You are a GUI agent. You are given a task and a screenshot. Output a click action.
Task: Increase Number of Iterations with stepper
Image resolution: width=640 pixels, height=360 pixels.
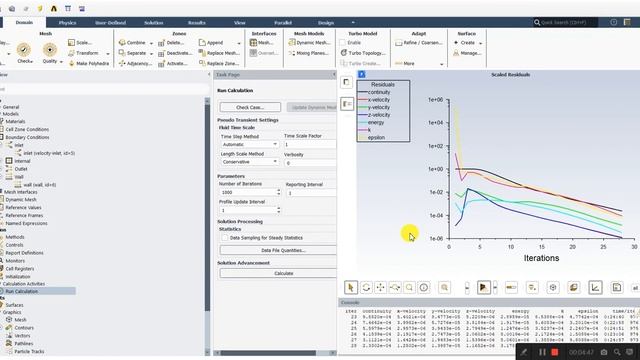click(279, 190)
